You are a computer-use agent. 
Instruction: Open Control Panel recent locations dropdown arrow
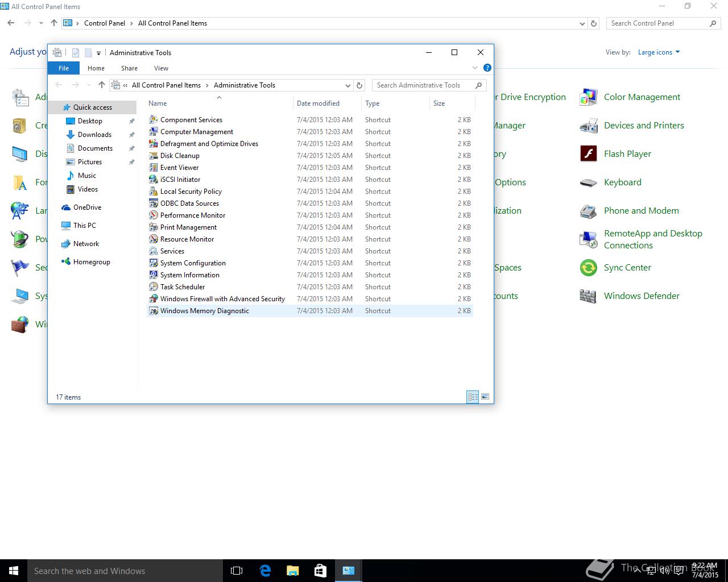(x=41, y=23)
